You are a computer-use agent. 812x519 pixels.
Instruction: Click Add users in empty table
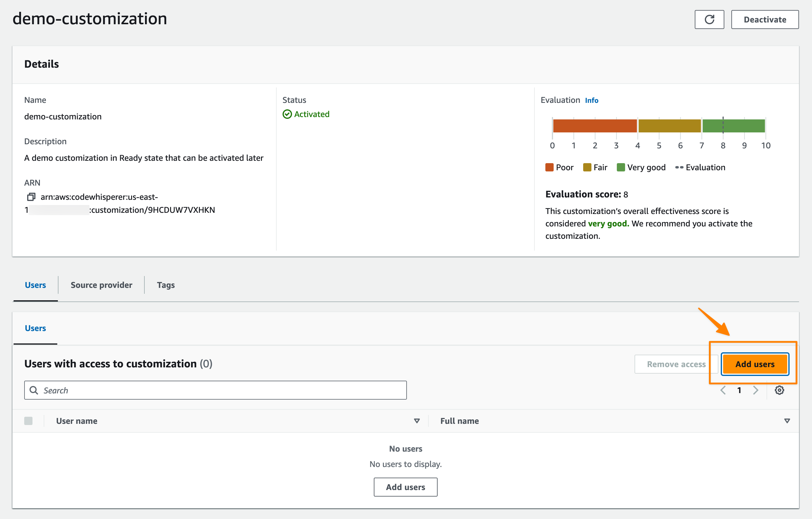pyautogui.click(x=405, y=487)
